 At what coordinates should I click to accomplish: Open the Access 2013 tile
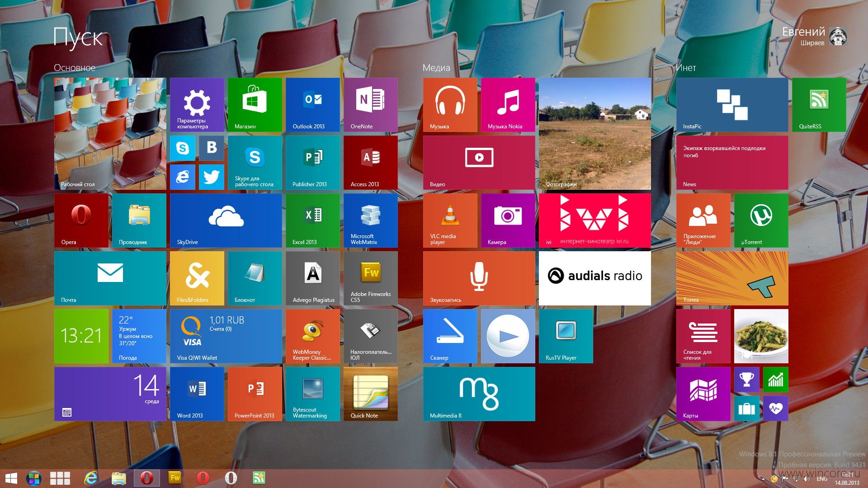(370, 163)
